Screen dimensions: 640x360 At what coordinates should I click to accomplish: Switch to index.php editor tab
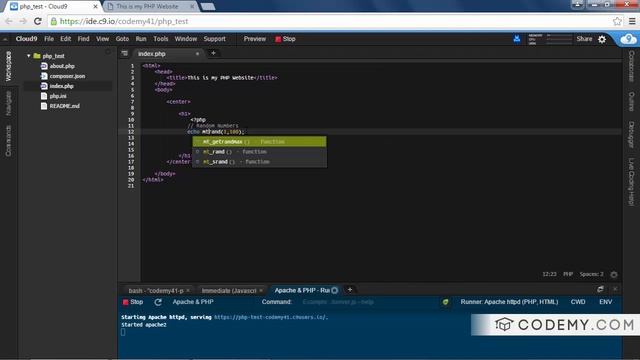[152, 53]
